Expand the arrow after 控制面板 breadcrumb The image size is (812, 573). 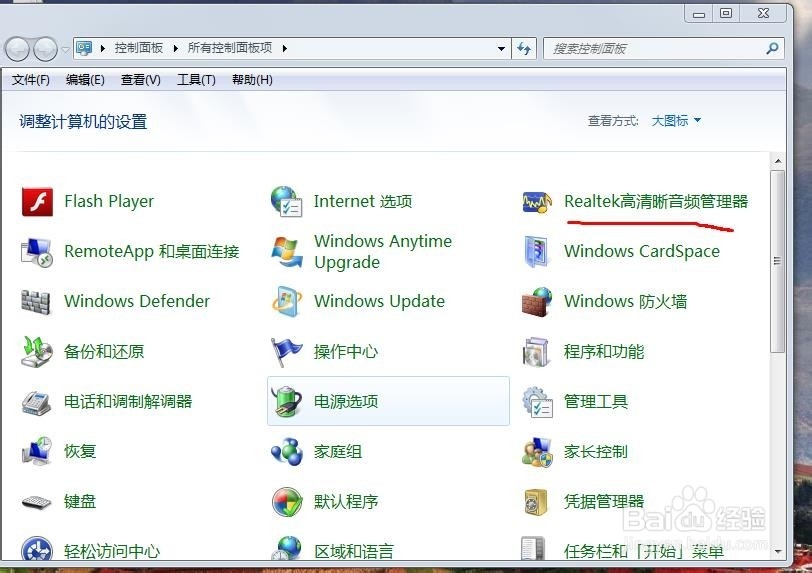coord(176,49)
